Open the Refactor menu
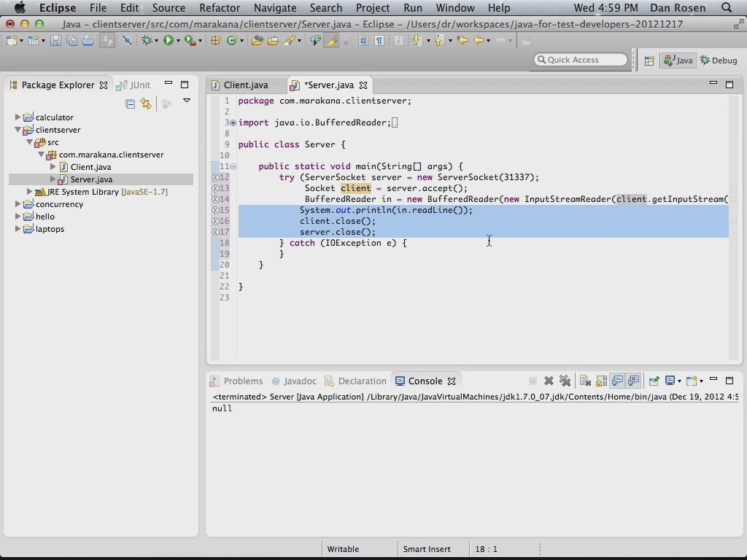The height and width of the screenshot is (560, 747). [220, 7]
